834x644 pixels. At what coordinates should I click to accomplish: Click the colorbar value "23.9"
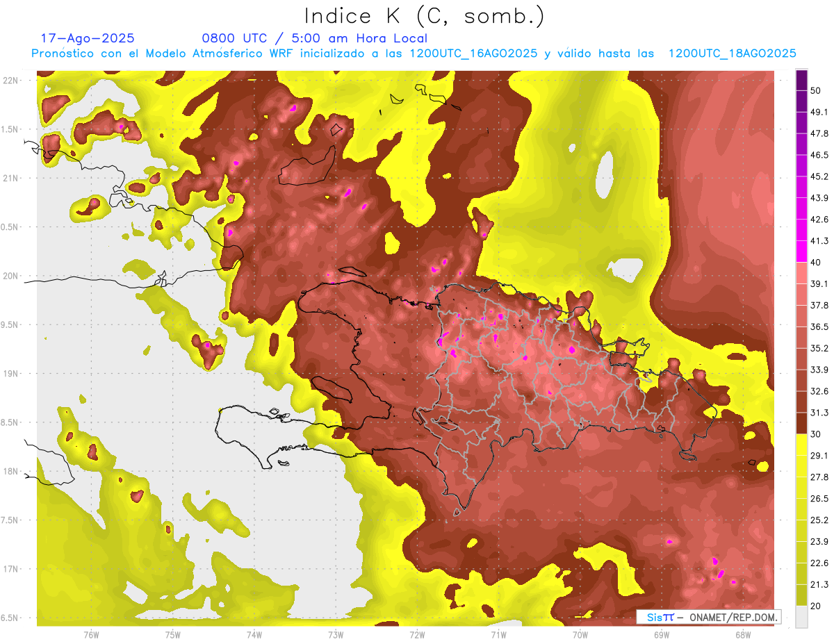point(819,541)
